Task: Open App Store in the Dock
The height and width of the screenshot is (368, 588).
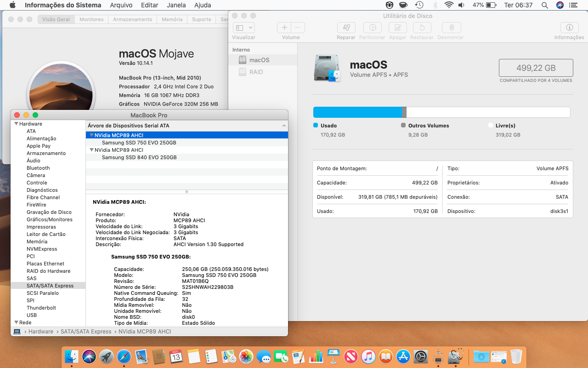Action: (403, 356)
